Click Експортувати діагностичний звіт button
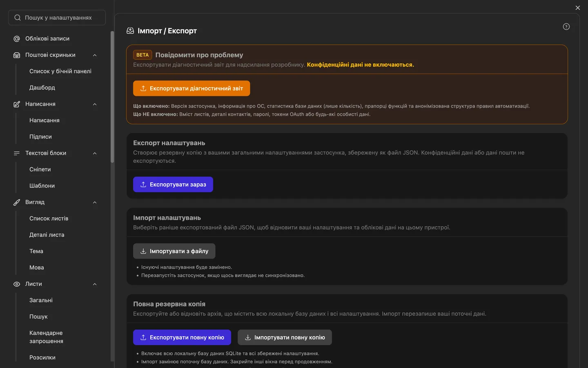 (192, 88)
